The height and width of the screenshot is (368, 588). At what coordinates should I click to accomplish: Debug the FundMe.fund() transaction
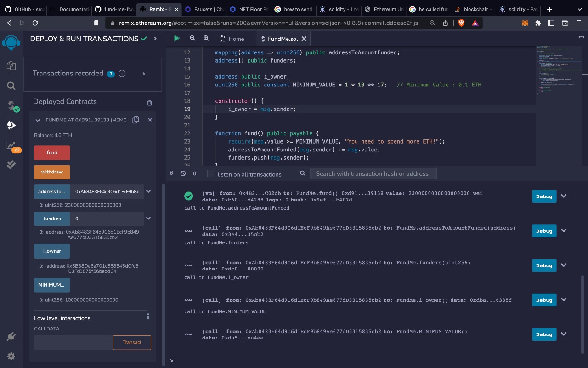point(544,196)
